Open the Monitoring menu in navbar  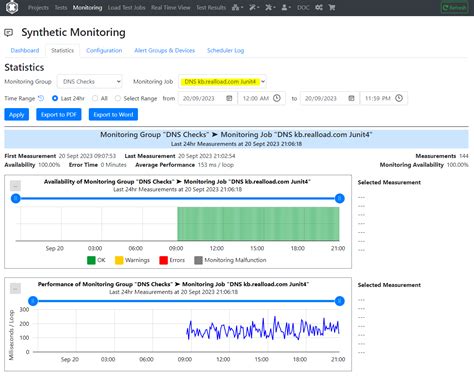click(x=87, y=7)
